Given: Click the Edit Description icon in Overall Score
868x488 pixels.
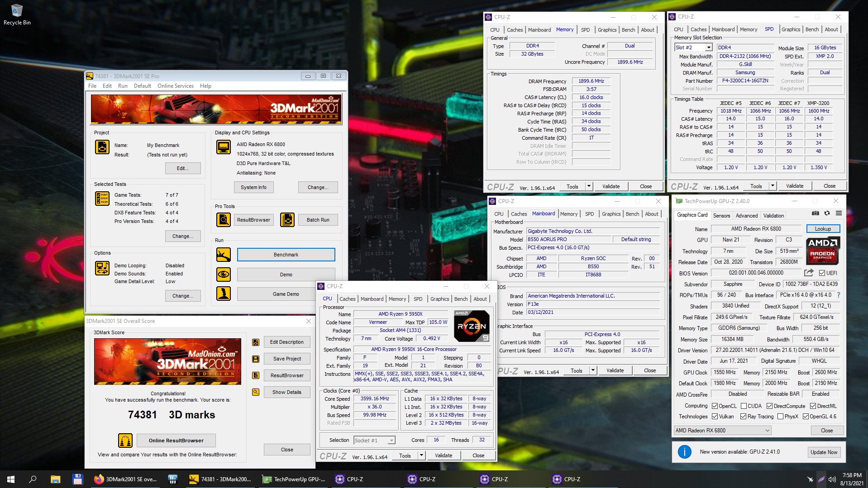Looking at the screenshot, I should [256, 342].
